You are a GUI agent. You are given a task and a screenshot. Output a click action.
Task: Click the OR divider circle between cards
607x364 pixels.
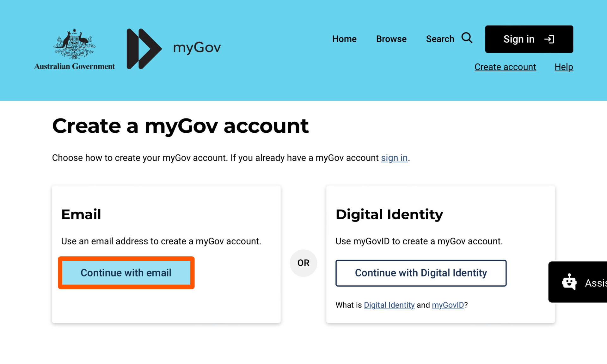point(303,263)
